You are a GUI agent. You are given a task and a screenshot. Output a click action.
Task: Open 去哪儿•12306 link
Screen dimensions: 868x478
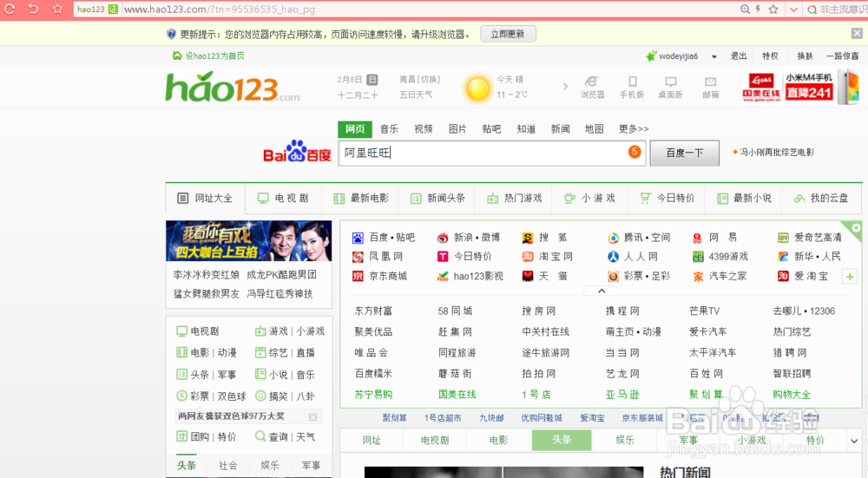click(x=804, y=311)
